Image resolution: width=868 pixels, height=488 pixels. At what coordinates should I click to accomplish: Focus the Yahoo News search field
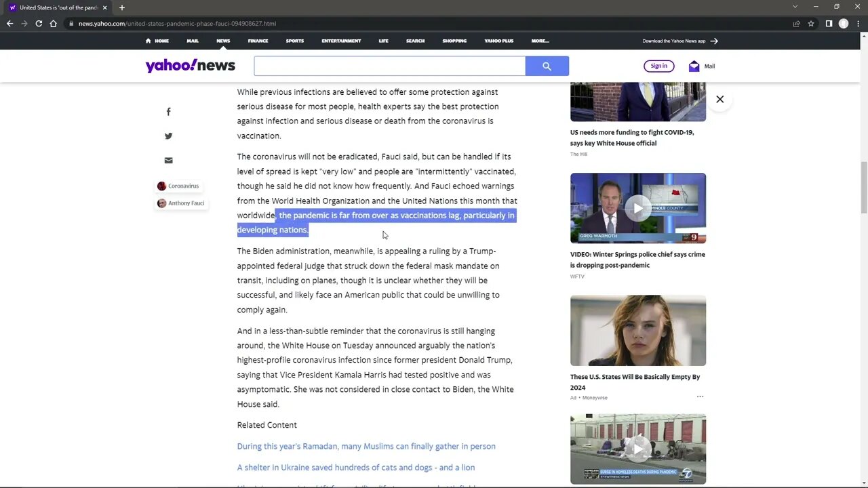(x=390, y=66)
